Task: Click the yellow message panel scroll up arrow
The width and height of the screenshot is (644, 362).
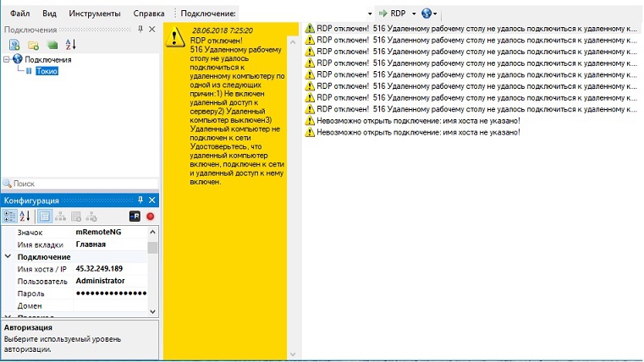Action: [293, 41]
